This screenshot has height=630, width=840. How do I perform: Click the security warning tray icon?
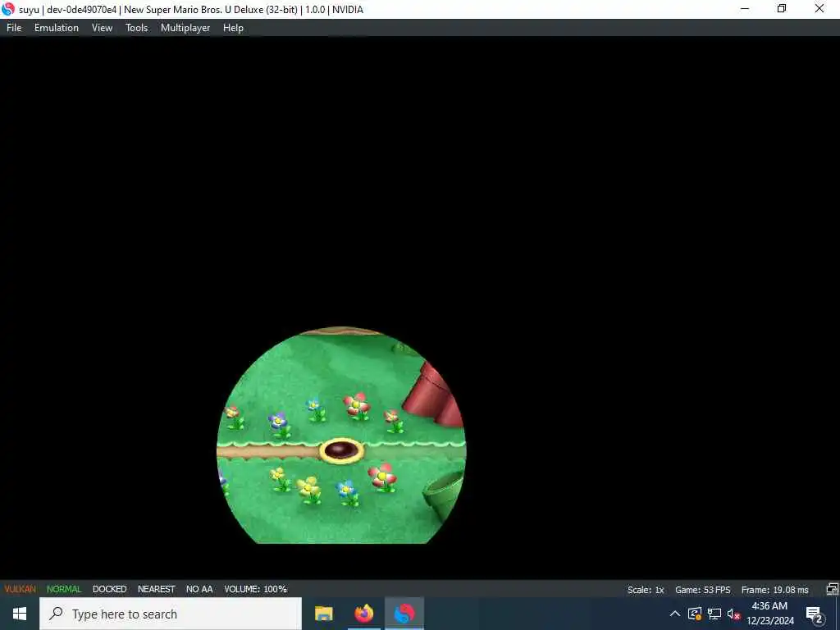pos(695,614)
